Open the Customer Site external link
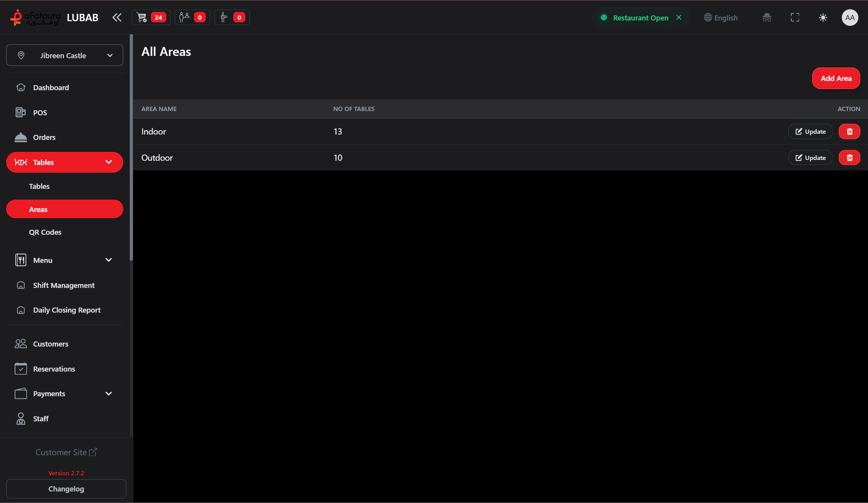The height and width of the screenshot is (503, 868). tap(66, 452)
